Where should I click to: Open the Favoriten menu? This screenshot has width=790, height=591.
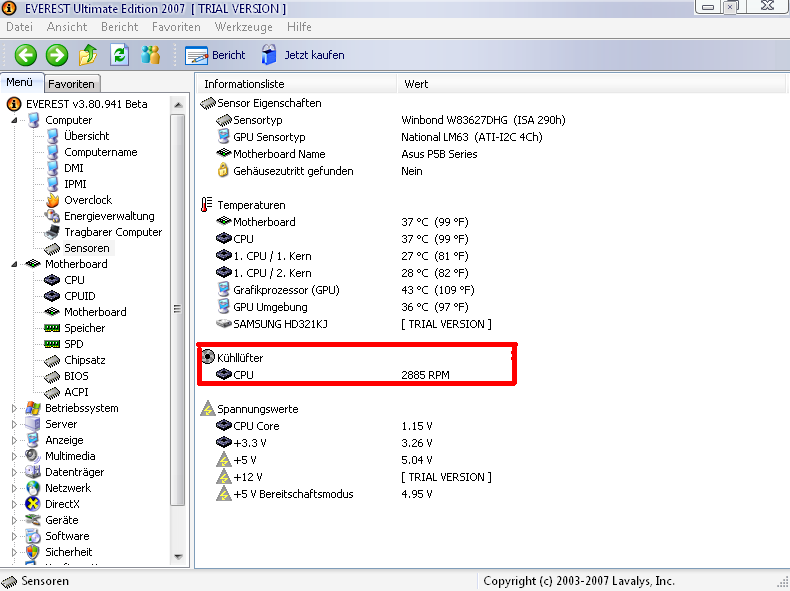click(x=176, y=27)
